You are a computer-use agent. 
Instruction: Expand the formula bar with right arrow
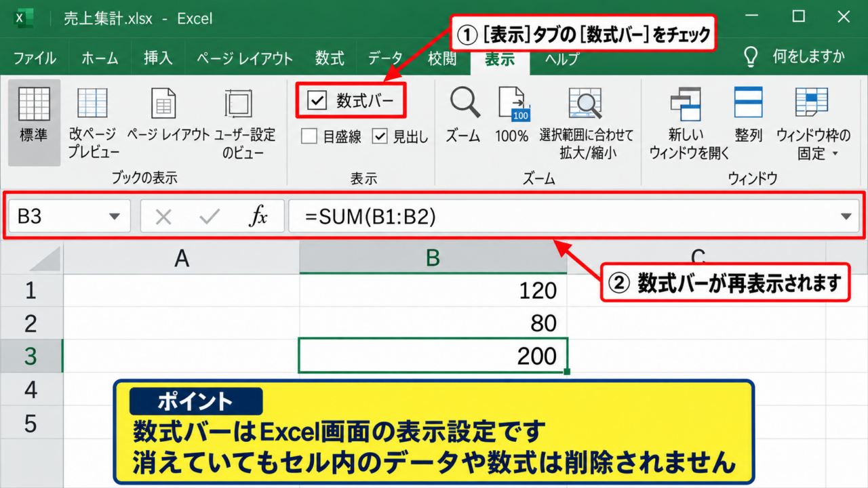pos(846,217)
